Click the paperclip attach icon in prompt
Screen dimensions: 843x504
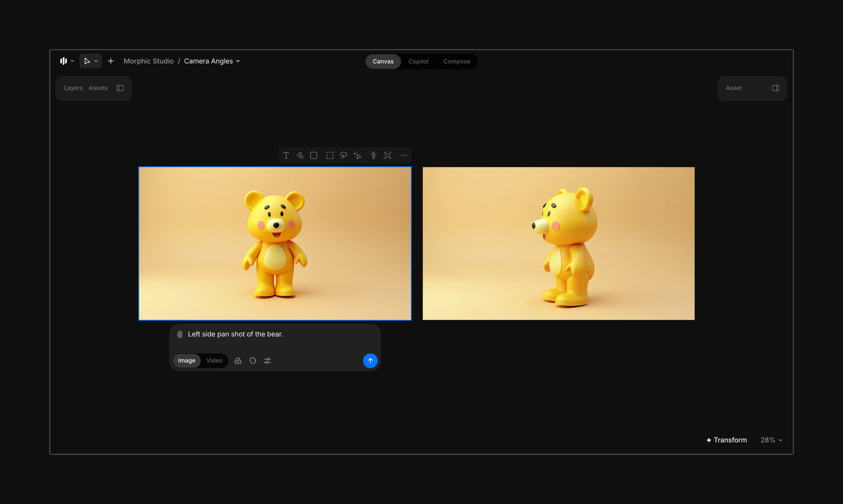[180, 334]
